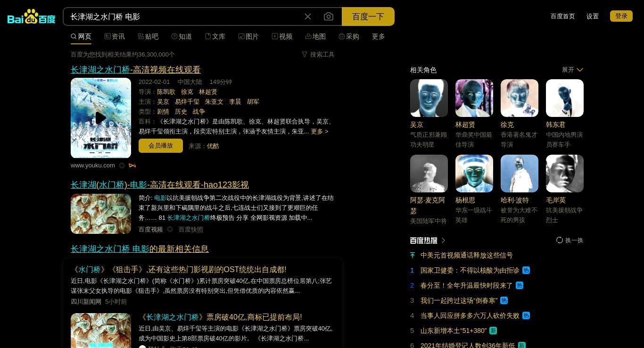Switch to the 图片 tab
This screenshot has height=348, width=644.
pyautogui.click(x=248, y=36)
